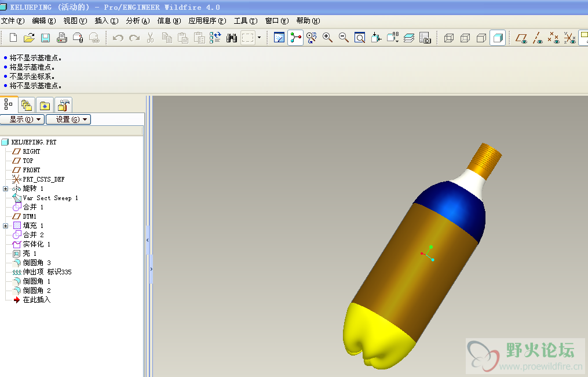Open the 工具(T) menu
This screenshot has height=377, width=588.
point(246,21)
